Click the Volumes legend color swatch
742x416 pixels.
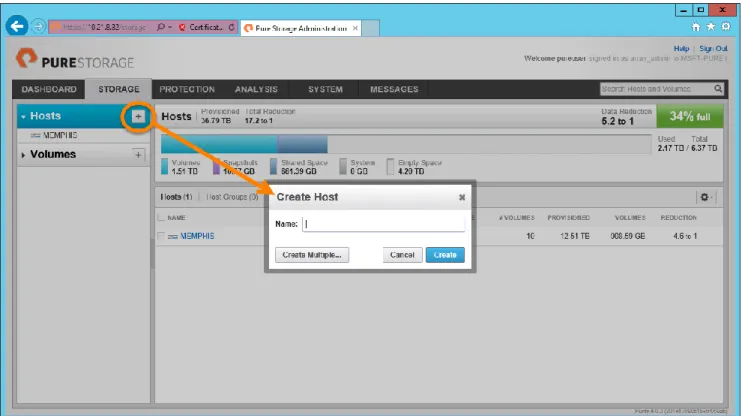164,167
